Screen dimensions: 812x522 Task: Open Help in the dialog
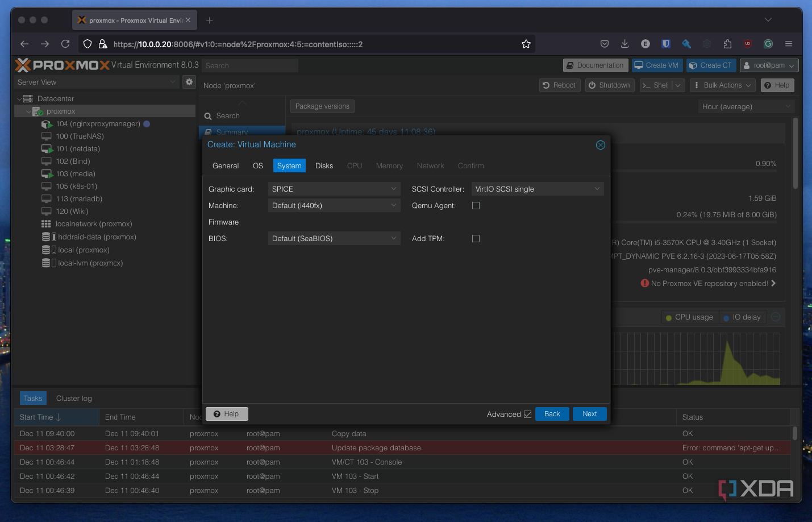pos(227,414)
